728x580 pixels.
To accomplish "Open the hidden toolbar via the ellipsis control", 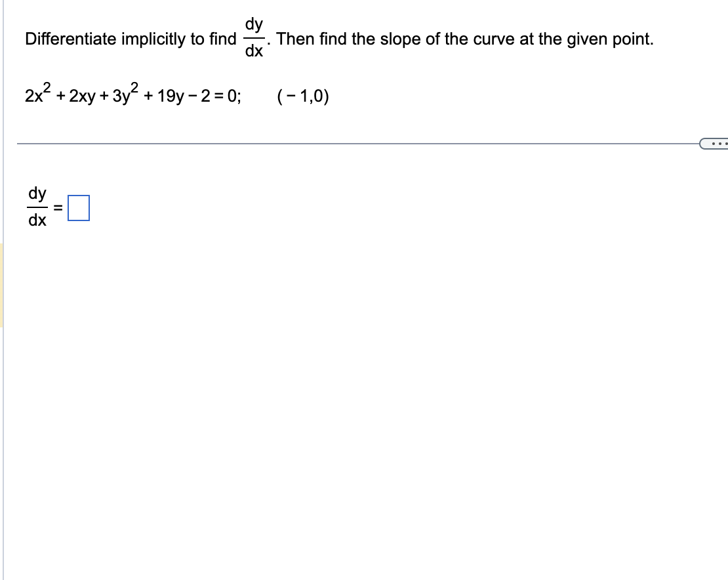I will point(719,143).
